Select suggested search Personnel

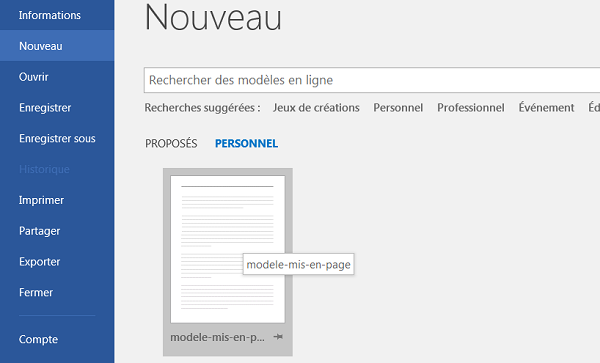[398, 108]
